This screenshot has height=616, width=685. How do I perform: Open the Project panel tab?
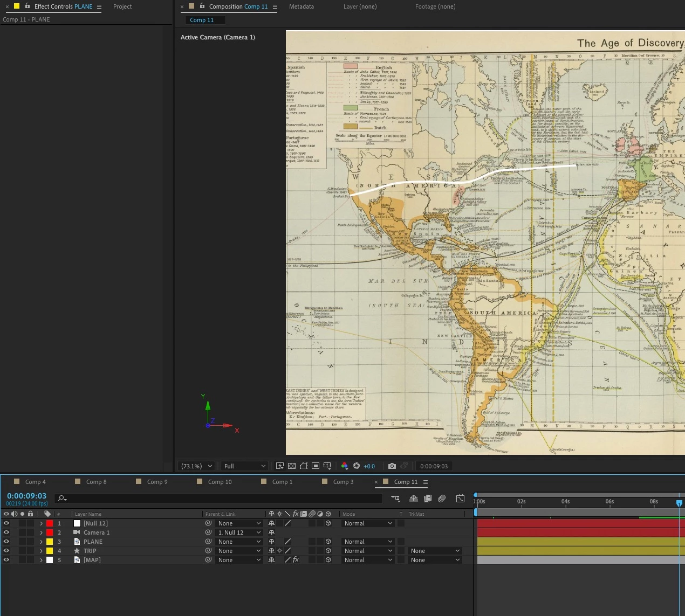point(122,6)
